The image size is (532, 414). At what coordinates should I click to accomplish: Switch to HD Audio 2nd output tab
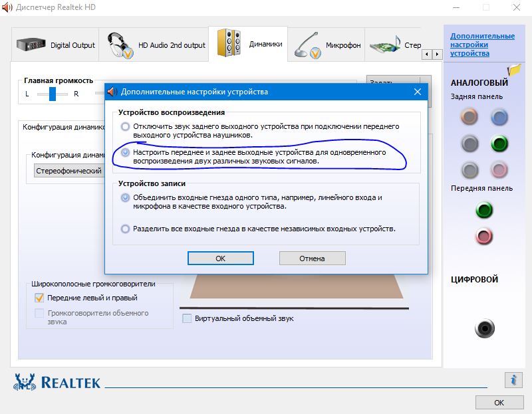pos(154,45)
